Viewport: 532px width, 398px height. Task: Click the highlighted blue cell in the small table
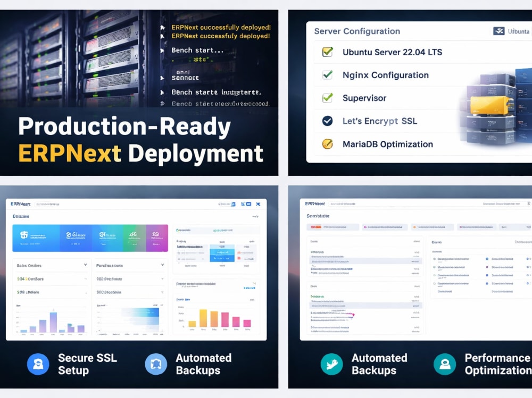pyautogui.click(x=222, y=253)
